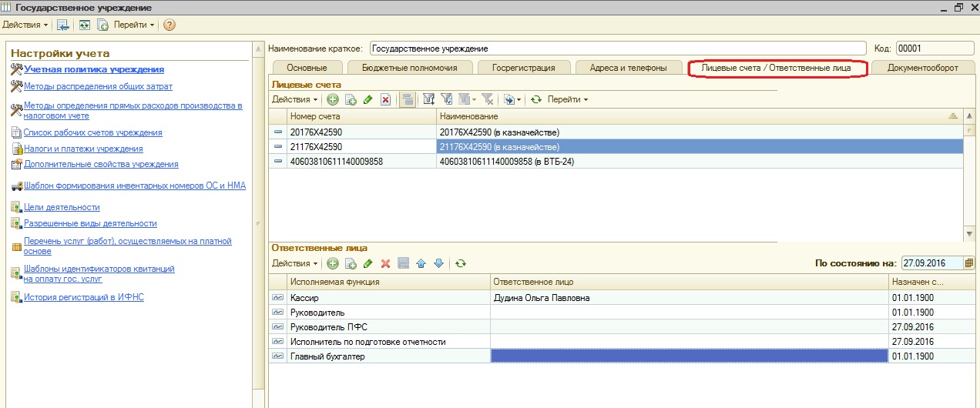980x408 pixels.
Task: Edit responsible person entry (pencil icon)
Action: pos(368,263)
